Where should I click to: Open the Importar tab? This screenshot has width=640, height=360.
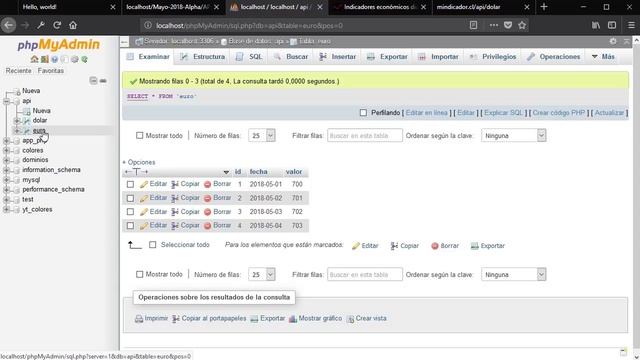438,57
